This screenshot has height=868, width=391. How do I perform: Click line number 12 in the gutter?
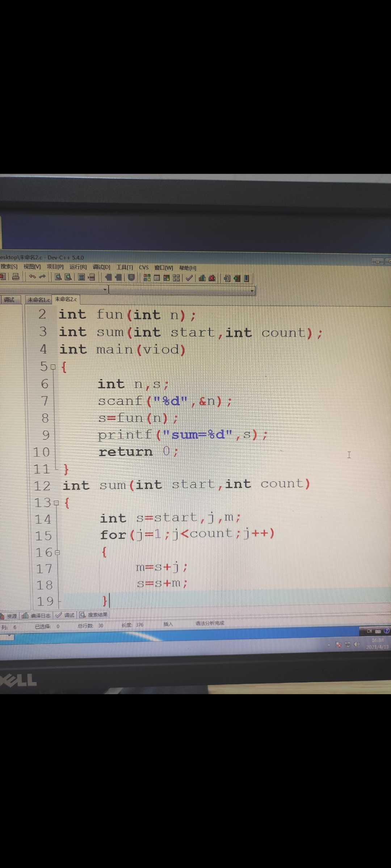pyautogui.click(x=42, y=486)
